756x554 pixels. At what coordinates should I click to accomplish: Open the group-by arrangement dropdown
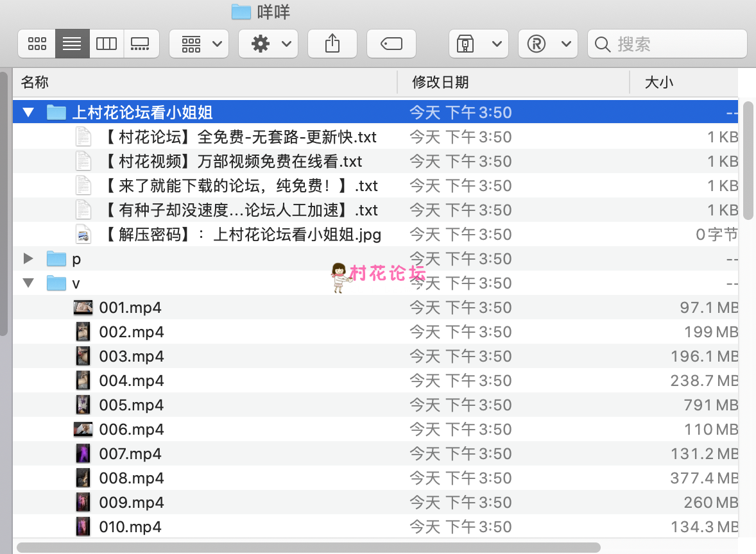click(x=199, y=44)
